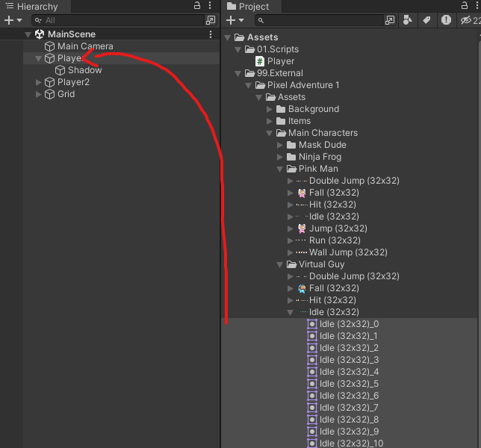Select sprite Idle (32x32)_0
Screen dimensions: 481x448
pyautogui.click(x=349, y=324)
